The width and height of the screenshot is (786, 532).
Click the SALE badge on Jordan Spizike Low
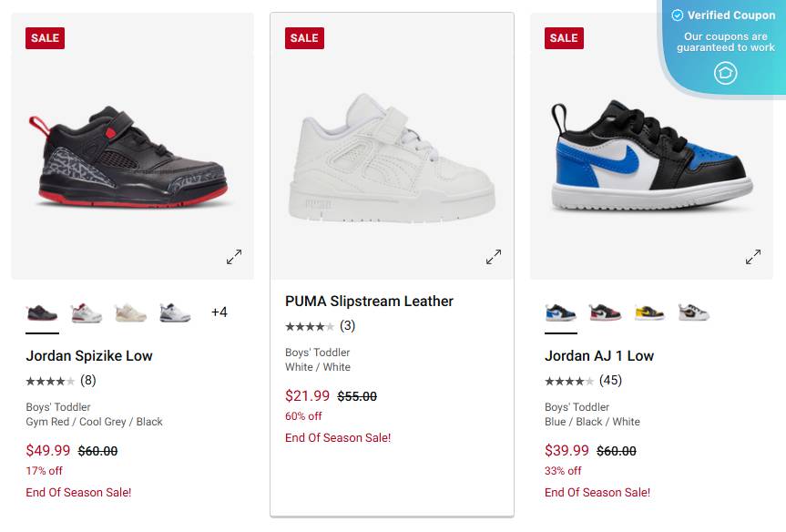coord(44,38)
